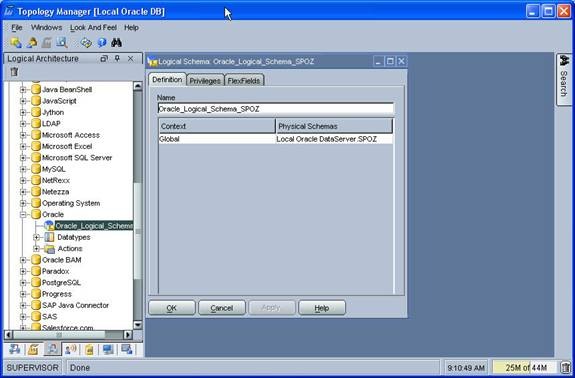Open the Search side panel tab
Screen dimensions: 575x378
pyautogui.click(x=564, y=80)
